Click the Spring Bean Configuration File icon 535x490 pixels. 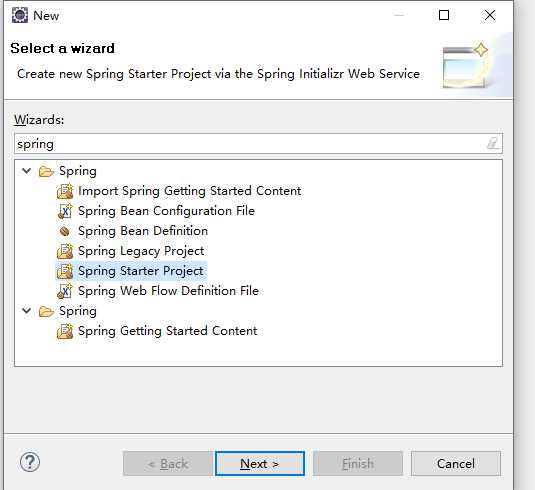pyautogui.click(x=65, y=211)
